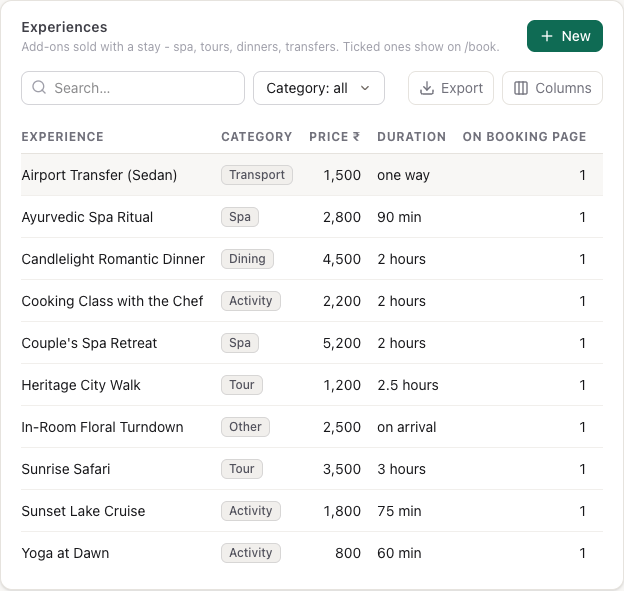Sort by ON BOOKING PAGE header
Image resolution: width=624 pixels, height=591 pixels.
(x=524, y=137)
